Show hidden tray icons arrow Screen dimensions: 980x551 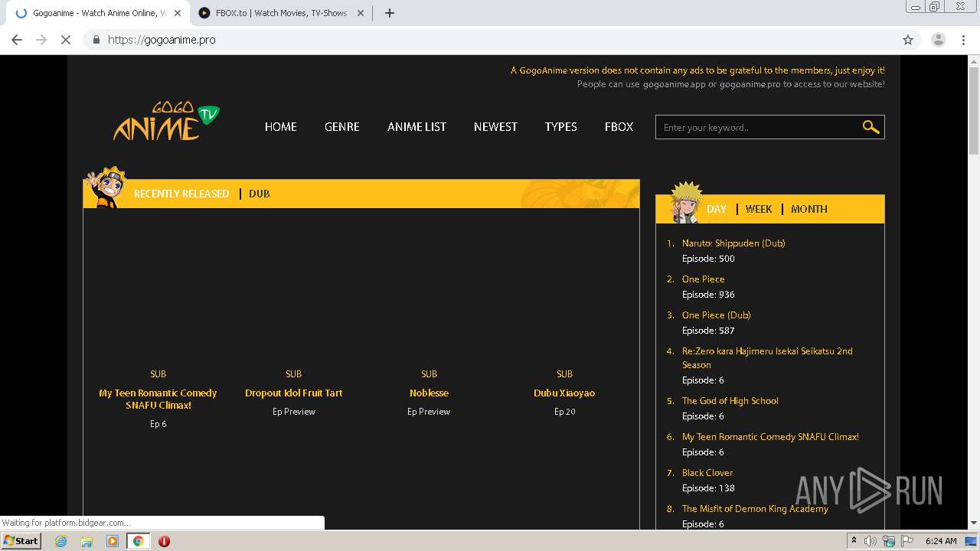pos(854,541)
